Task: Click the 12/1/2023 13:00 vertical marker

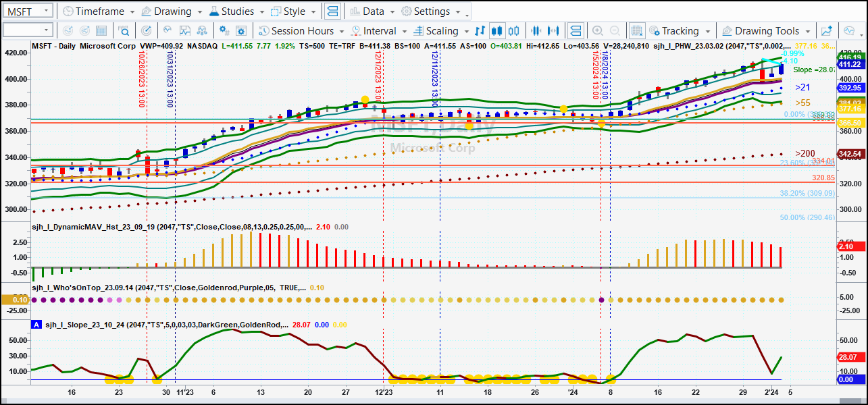Action: click(x=380, y=79)
